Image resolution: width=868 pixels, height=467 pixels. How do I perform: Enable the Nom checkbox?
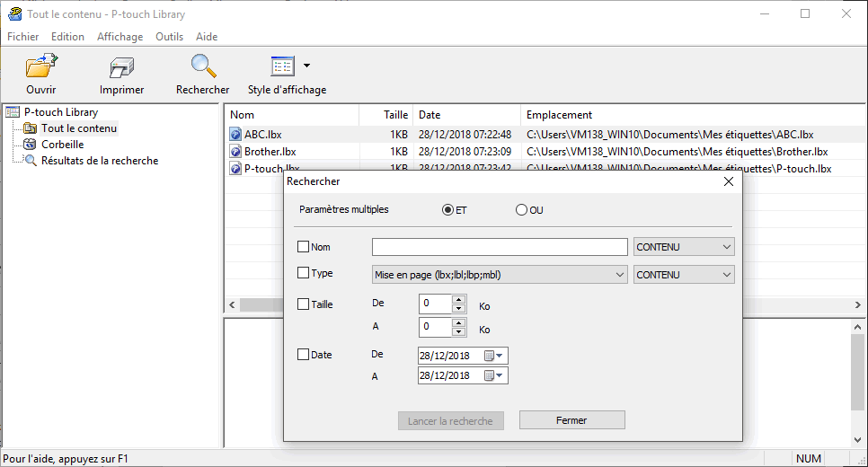coord(304,247)
